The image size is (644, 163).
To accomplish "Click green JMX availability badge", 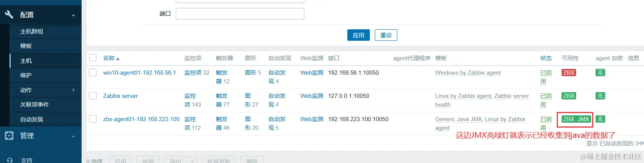I will tap(583, 119).
